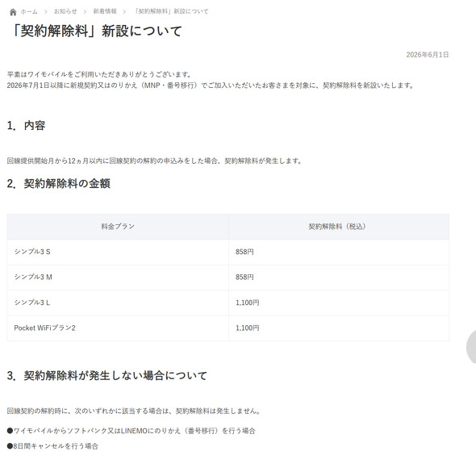Click the heading 1. 内容

point(26,125)
